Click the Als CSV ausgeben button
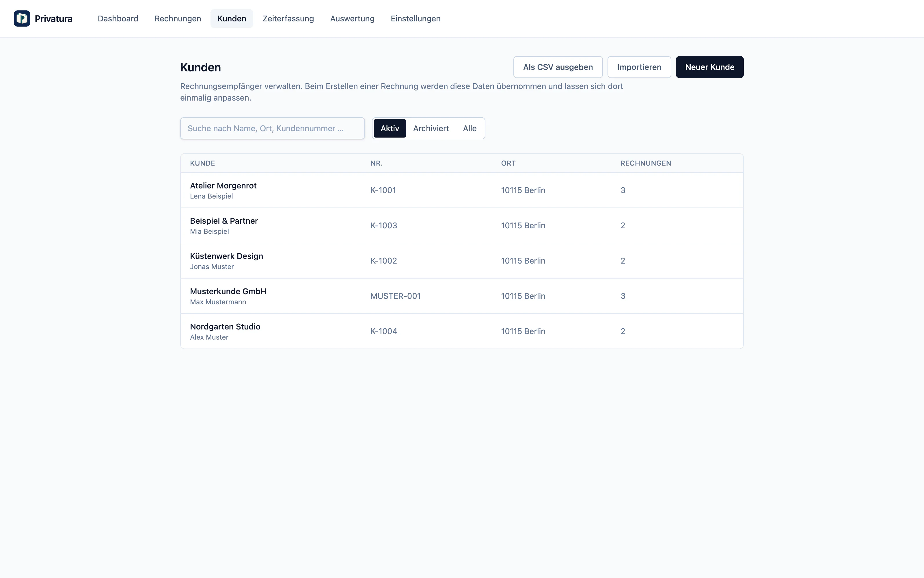 tap(558, 67)
